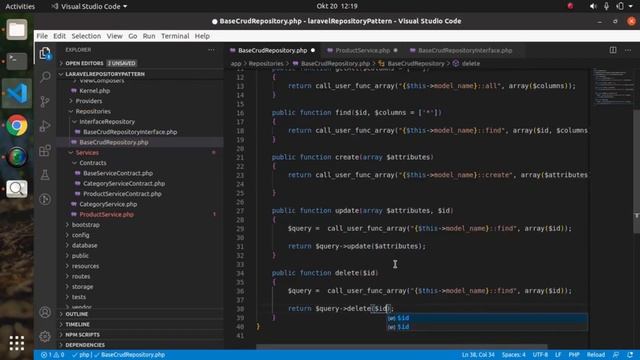Expand the Providers folder
This screenshot has width=640, height=360.
pos(89,101)
